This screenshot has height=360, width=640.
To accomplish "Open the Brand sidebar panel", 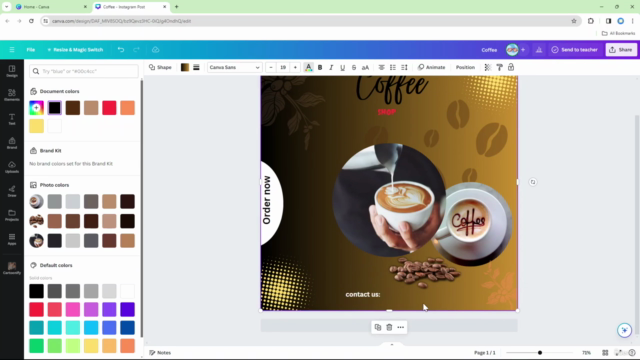I will [x=12, y=143].
